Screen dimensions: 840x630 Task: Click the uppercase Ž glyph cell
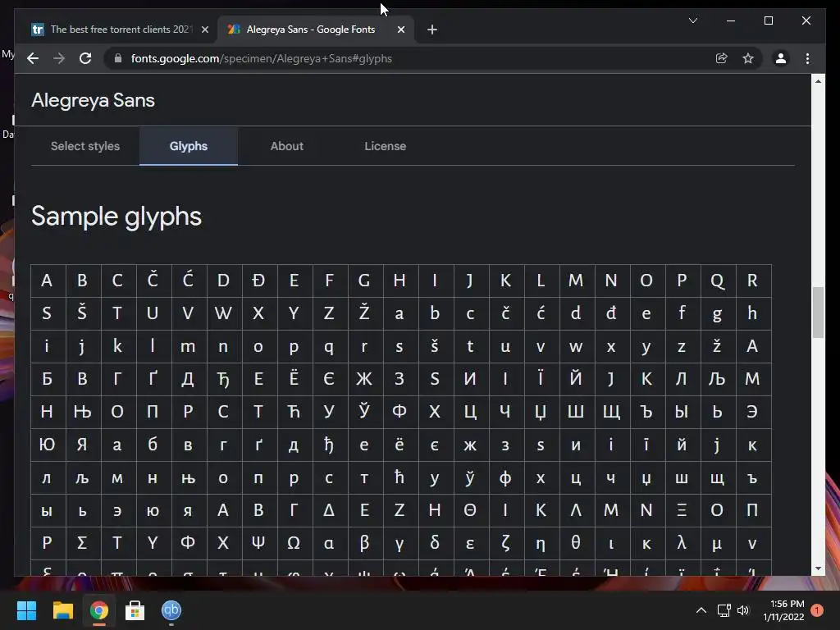coord(364,313)
